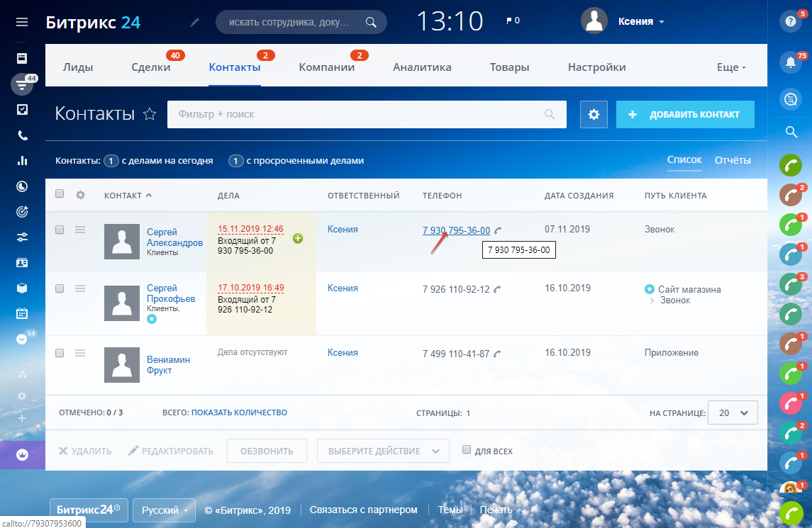Switch to the Компании tab

pos(327,66)
